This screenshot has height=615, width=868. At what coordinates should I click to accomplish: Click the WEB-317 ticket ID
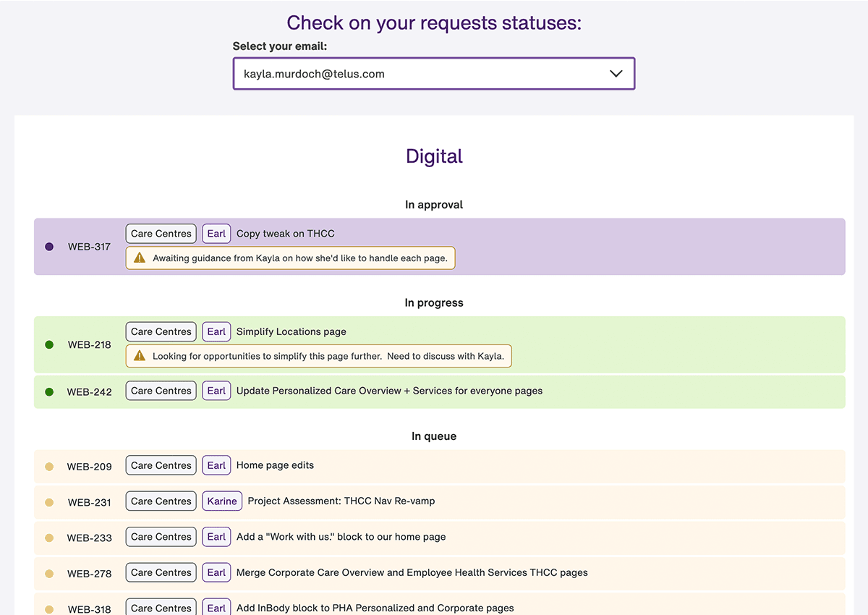90,247
